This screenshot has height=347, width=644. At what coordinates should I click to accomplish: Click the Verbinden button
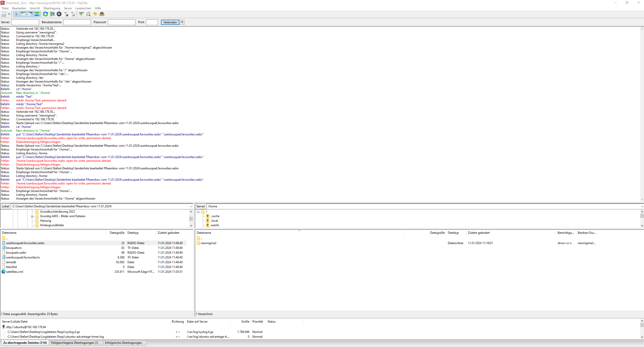tap(170, 22)
